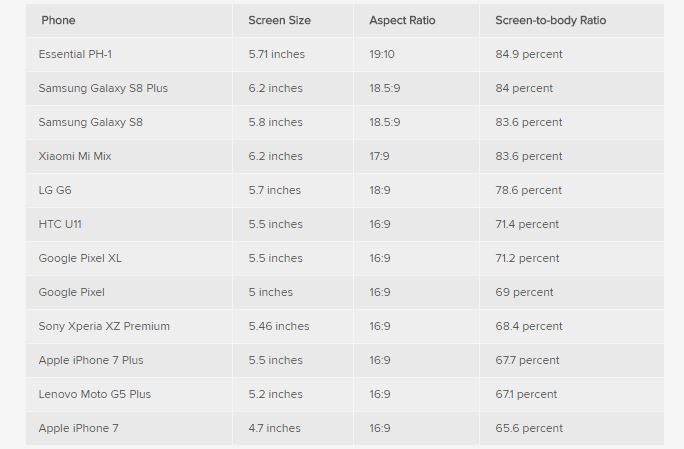Click the Aspect Ratio column header
Screen dimensions: 684x449
pos(402,20)
